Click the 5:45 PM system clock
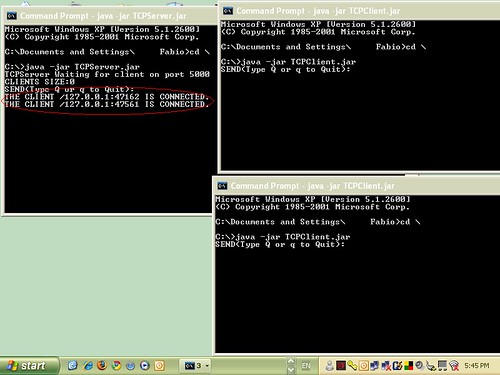This screenshot has width=500, height=375. point(477,366)
